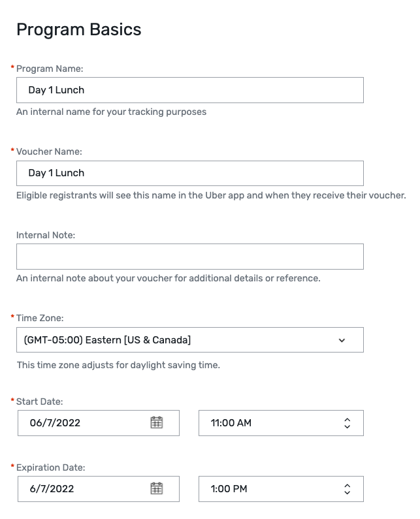Viewport: 420px width, 519px height.
Task: Click the Time Zone label
Action: coord(40,318)
